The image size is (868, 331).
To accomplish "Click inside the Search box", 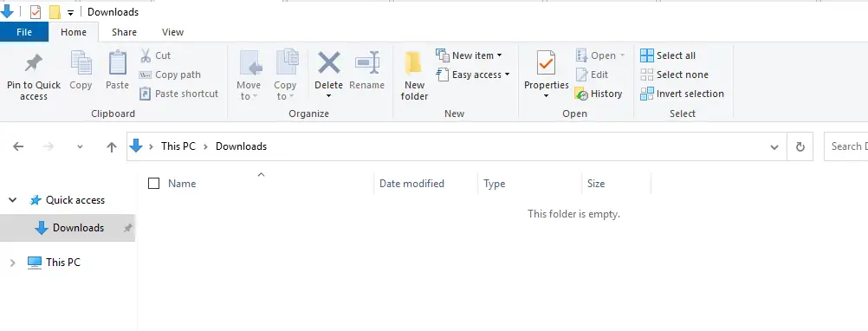I will (x=845, y=146).
